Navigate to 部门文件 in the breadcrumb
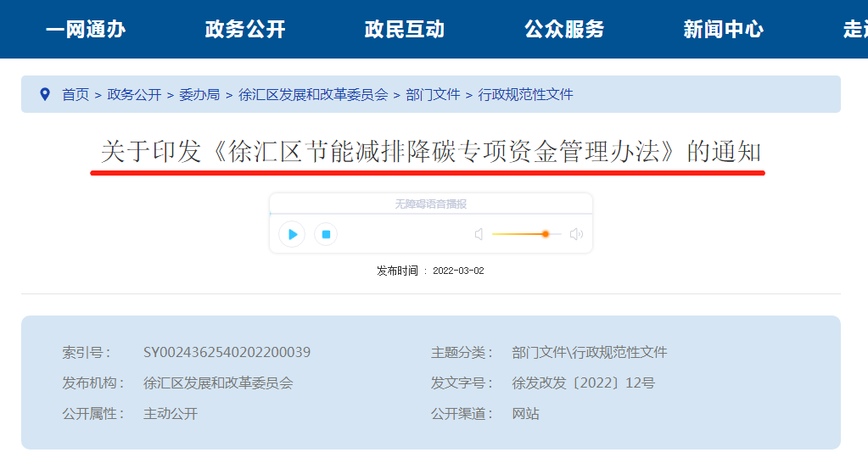 (433, 95)
